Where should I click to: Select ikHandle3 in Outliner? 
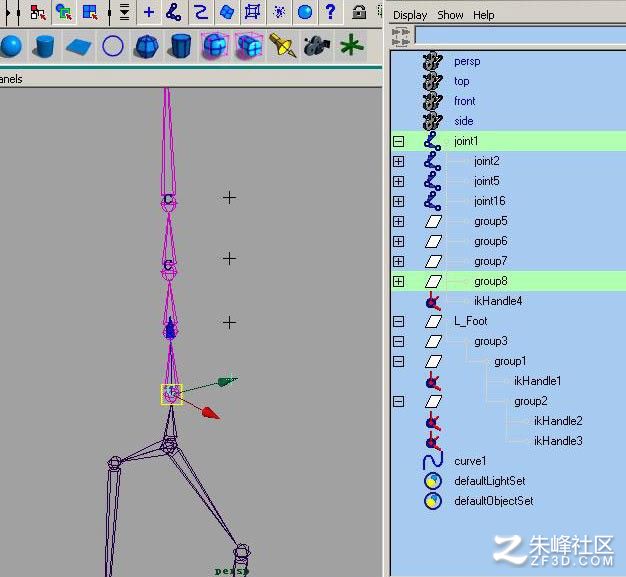[558, 441]
